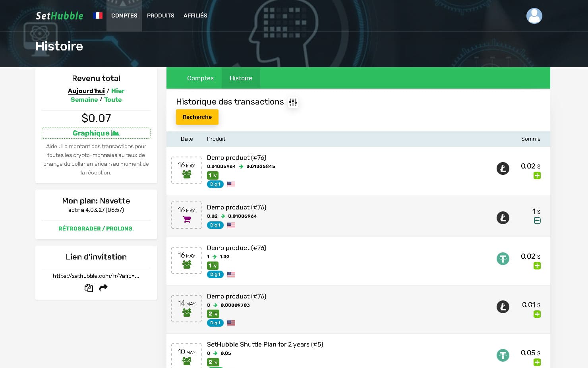
Task: Collapse details of the 1$ transaction
Action: 537,220
